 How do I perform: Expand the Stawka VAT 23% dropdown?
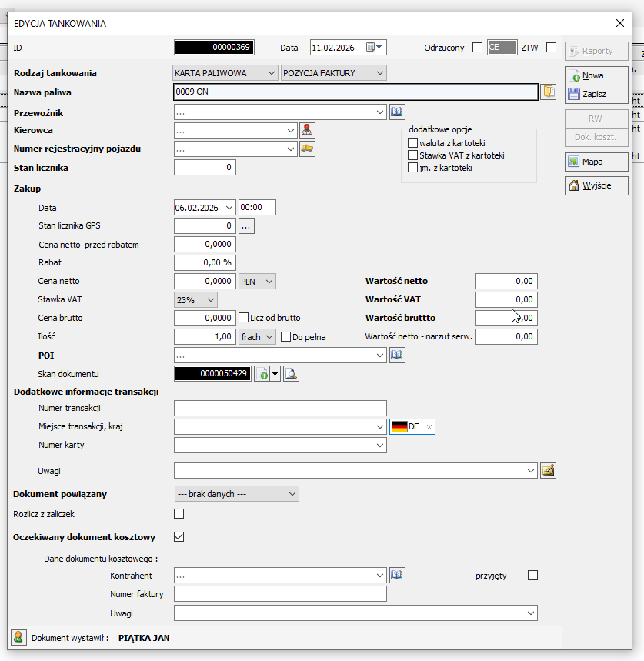[x=196, y=299]
